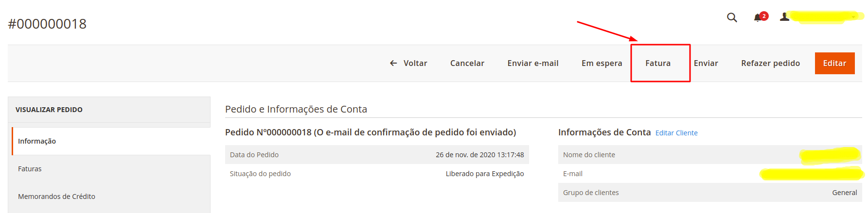Click the highlighted customer name value

[830, 155]
